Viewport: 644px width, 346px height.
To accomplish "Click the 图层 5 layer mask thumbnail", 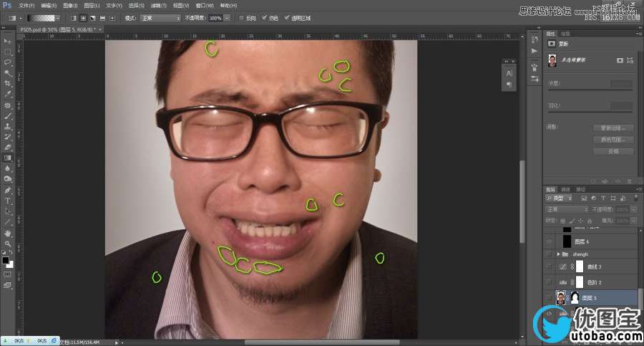I will (575, 298).
